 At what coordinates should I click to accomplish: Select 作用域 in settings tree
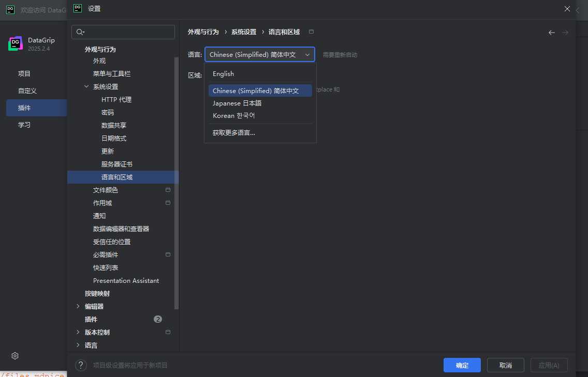click(102, 203)
